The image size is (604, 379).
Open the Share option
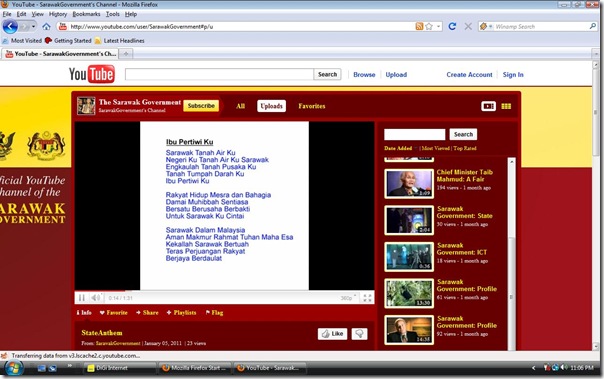[147, 313]
